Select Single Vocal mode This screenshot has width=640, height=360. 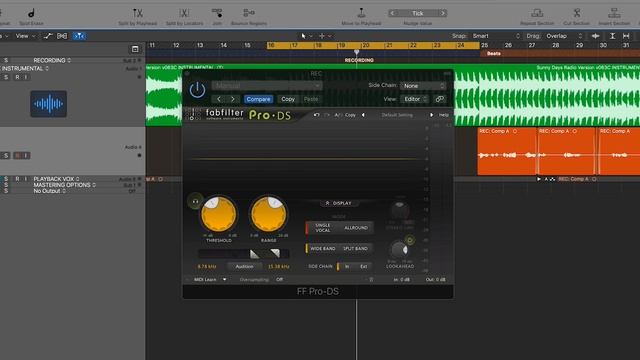click(322, 228)
